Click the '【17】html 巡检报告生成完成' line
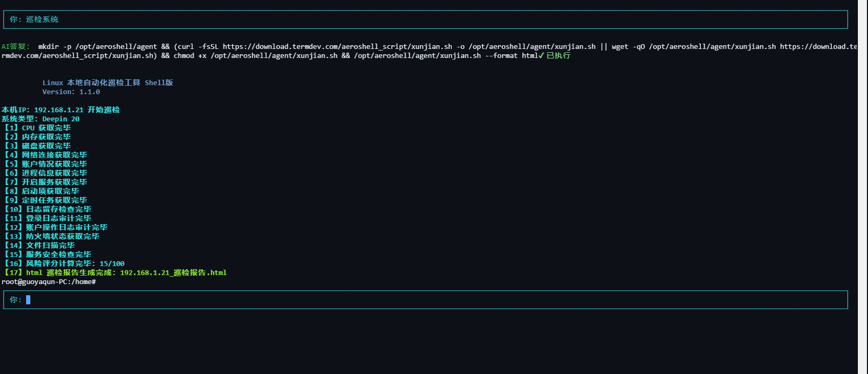 (x=114, y=272)
